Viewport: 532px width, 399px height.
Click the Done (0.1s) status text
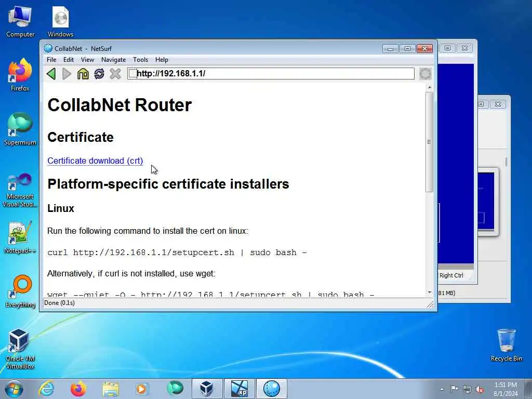pyautogui.click(x=59, y=303)
